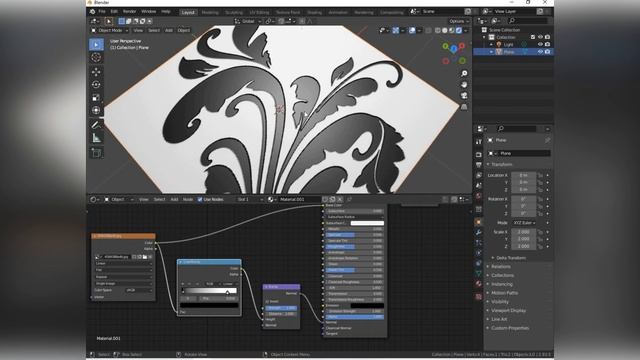Open the Render properties tab
Screen dimensions: 640x360
coord(479,155)
